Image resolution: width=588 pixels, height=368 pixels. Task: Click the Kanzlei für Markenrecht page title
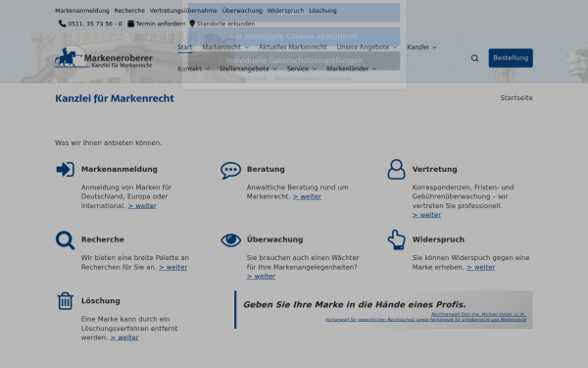[x=115, y=98]
